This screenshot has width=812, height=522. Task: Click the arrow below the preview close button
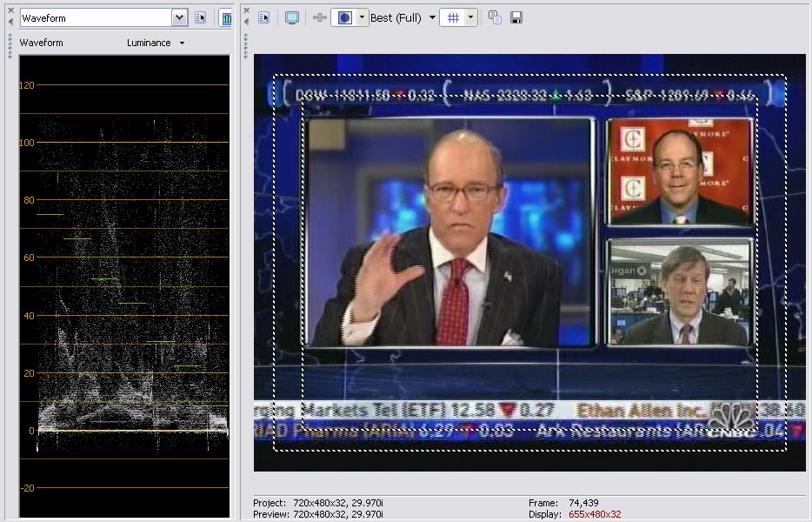[247, 21]
